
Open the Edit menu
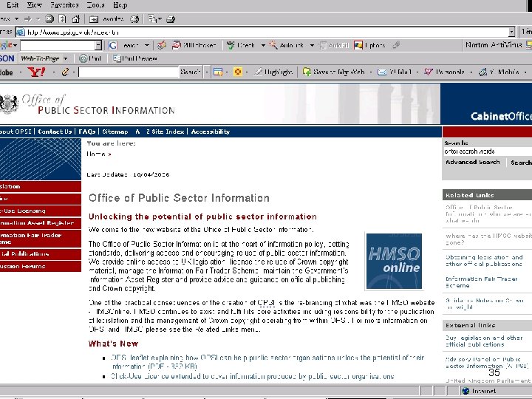pyautogui.click(x=13, y=5)
